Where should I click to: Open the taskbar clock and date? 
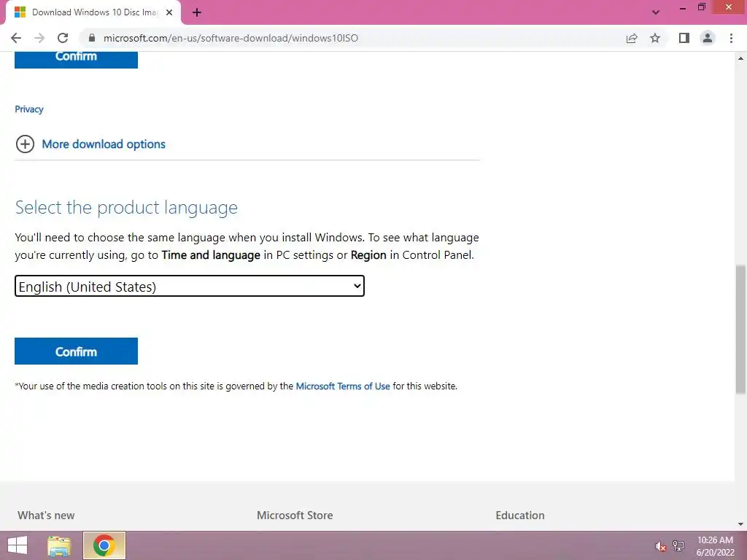coord(715,546)
